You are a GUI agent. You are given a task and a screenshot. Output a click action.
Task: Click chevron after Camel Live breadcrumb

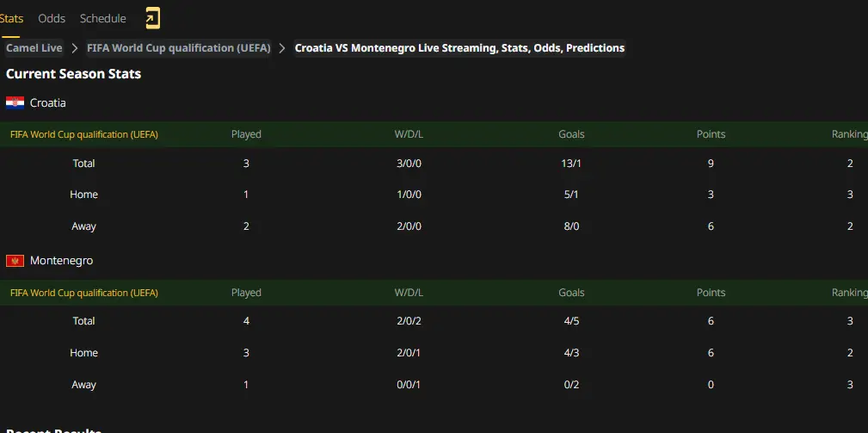(x=75, y=48)
